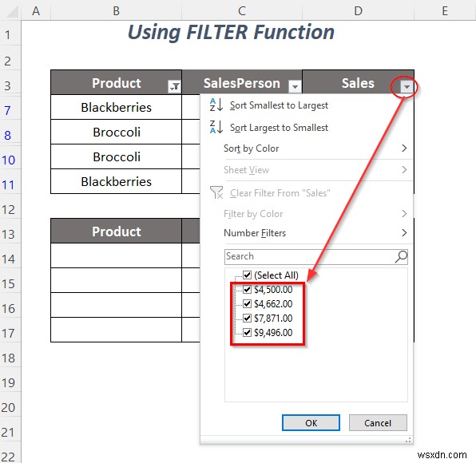Click the Sales header text
Screen dimensions: 476x463
[x=358, y=83]
